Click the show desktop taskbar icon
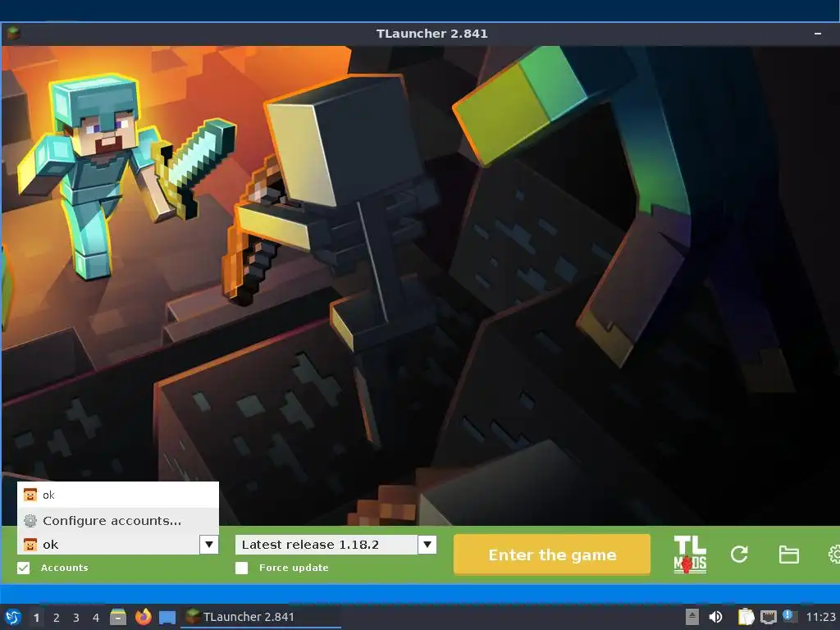Screen dimensions: 840x630 pyautogui.click(x=167, y=617)
